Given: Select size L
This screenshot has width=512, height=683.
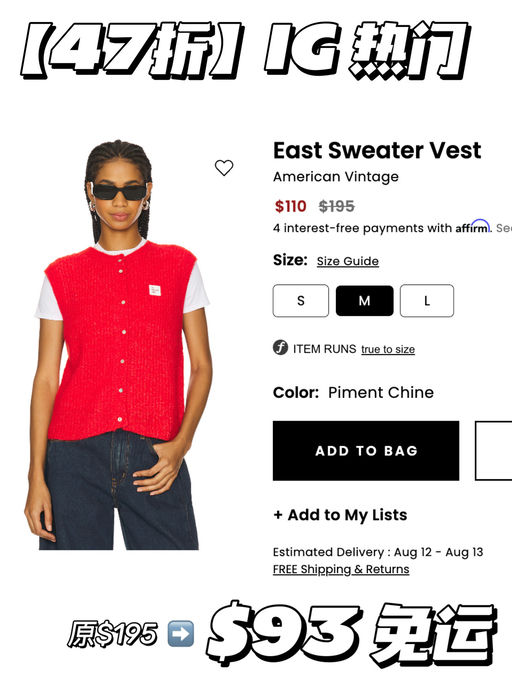Looking at the screenshot, I should [427, 301].
